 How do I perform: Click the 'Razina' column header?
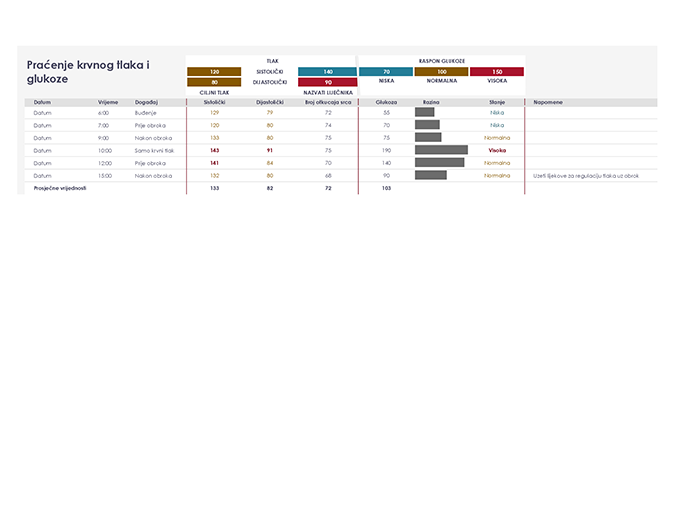[x=431, y=102]
